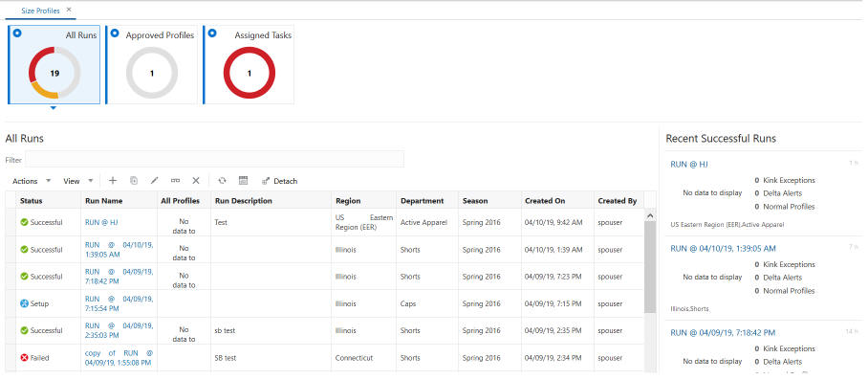
Task: Collapse the arrow below All Runs tile
Action: click(x=54, y=108)
